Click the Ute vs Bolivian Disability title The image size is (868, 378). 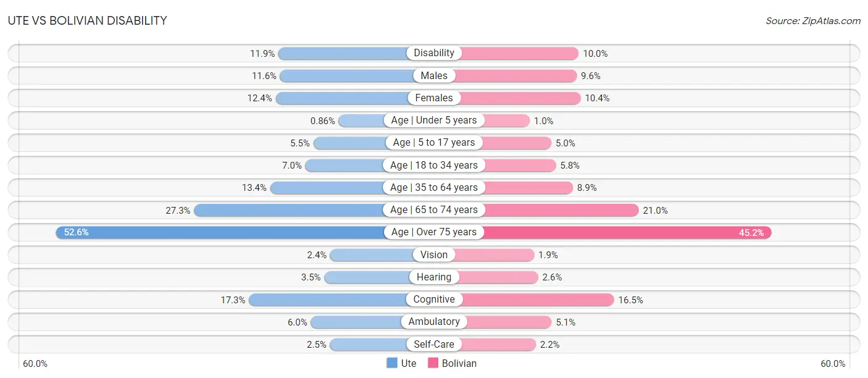(x=87, y=20)
